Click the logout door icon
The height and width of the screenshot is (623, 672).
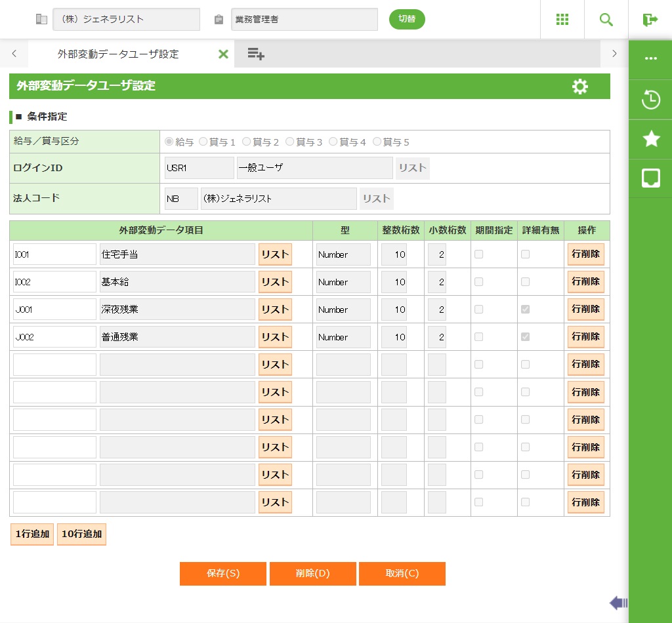[x=650, y=20]
